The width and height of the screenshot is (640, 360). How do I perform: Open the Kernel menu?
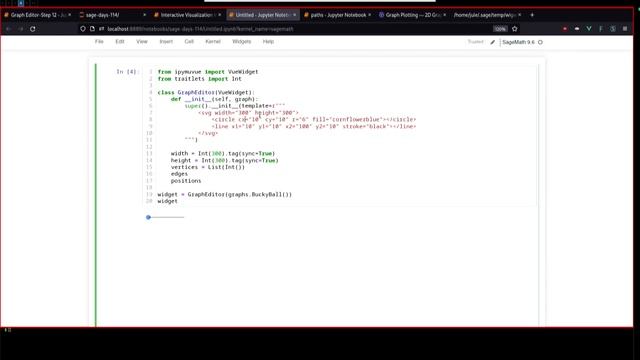tap(213, 42)
